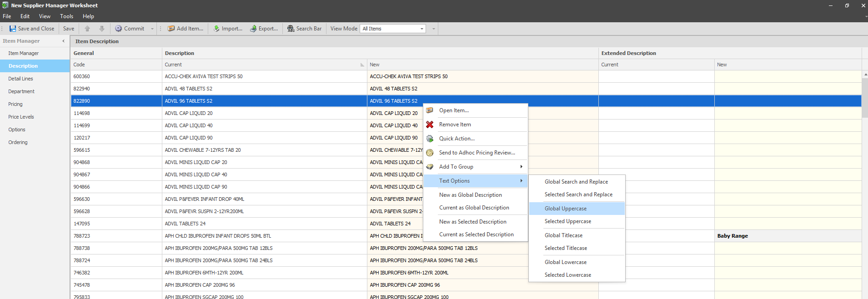This screenshot has width=868, height=299.
Task: Open Item Manager in side panel
Action: pyautogui.click(x=35, y=53)
